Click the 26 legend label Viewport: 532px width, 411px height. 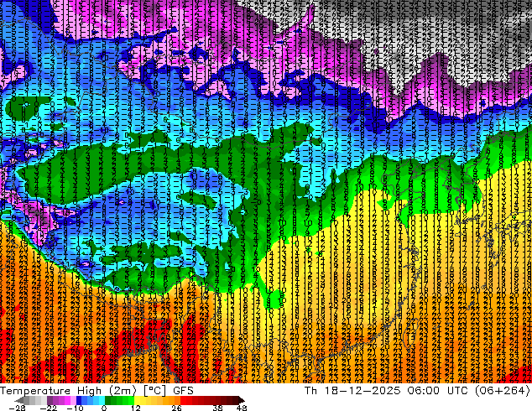tap(176, 408)
